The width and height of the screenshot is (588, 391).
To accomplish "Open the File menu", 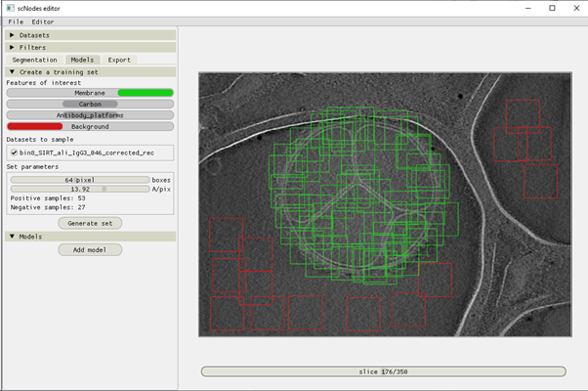I will coord(16,22).
